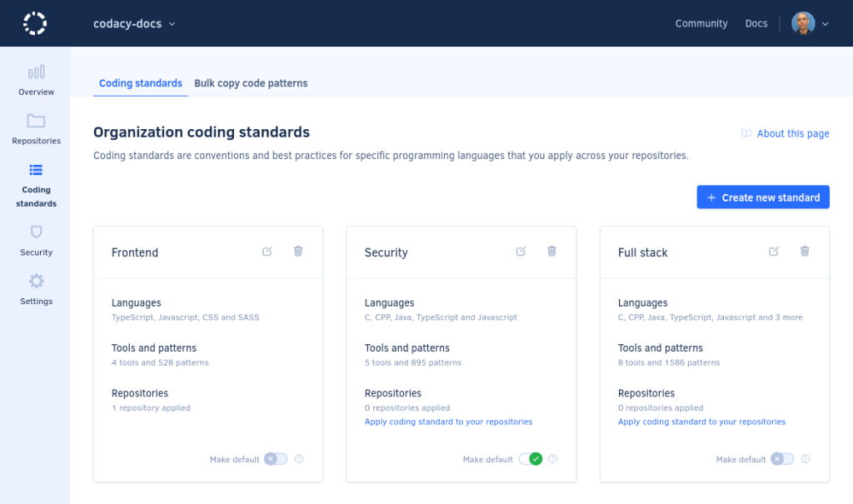Click the help tooltip beside Frontend's Make default
This screenshot has width=853, height=504.
(x=298, y=459)
